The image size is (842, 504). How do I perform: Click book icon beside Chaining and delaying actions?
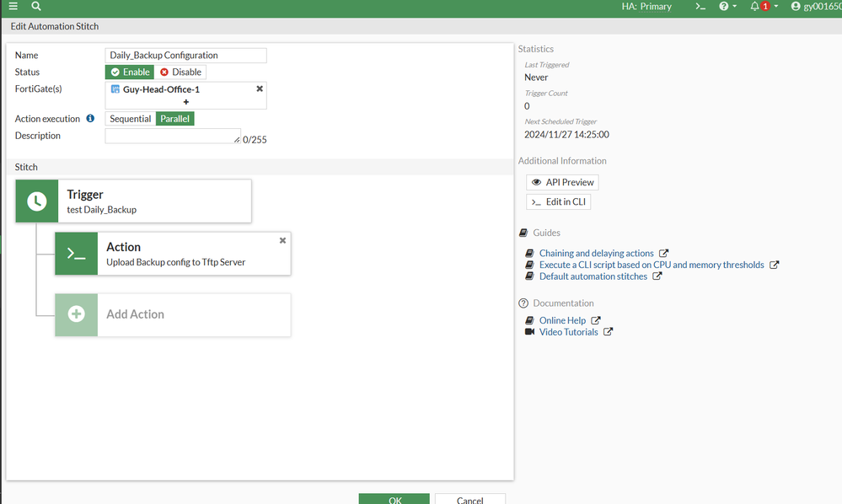pos(529,253)
